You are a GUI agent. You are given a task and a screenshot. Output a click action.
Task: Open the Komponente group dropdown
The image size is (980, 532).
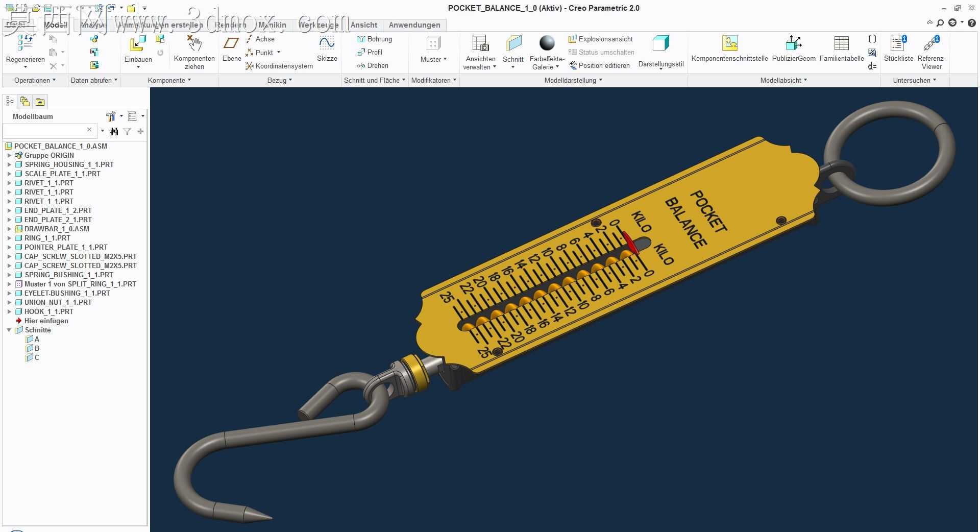(x=169, y=80)
